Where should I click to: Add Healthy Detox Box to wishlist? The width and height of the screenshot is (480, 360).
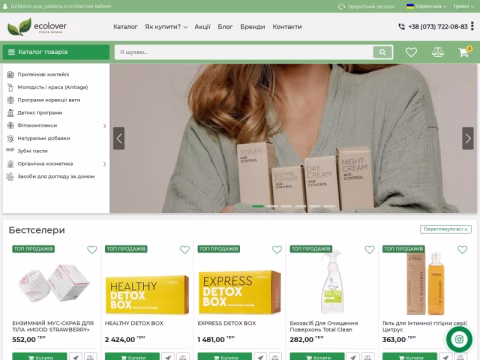click(x=185, y=250)
